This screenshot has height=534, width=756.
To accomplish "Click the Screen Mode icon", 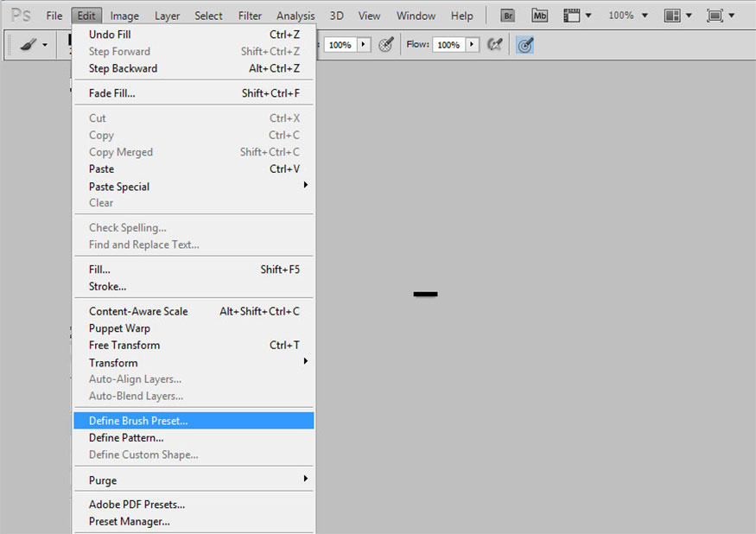I will click(715, 16).
